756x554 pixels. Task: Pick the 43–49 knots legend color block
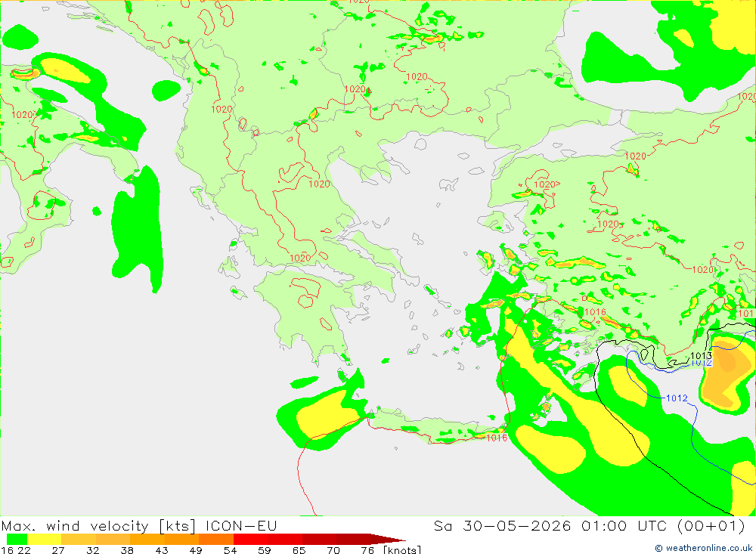(x=181, y=539)
